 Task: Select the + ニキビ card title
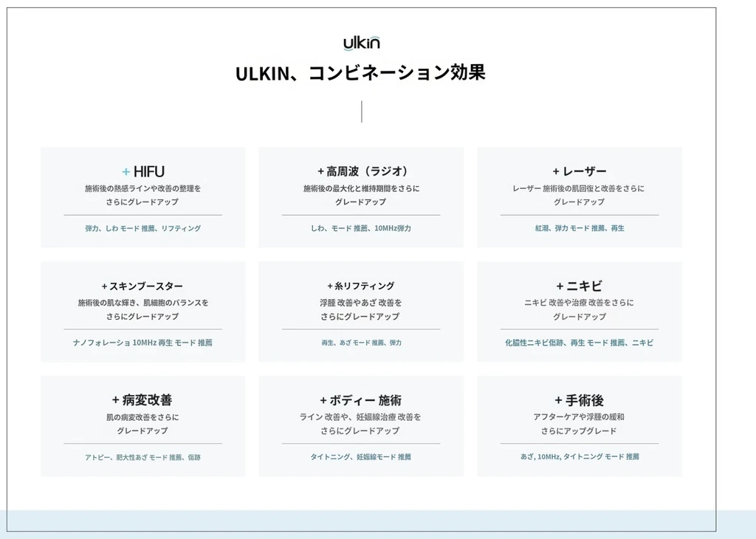click(579, 286)
